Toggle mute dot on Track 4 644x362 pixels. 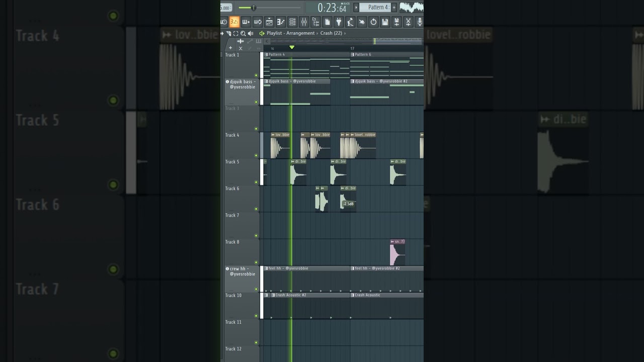coord(256,155)
